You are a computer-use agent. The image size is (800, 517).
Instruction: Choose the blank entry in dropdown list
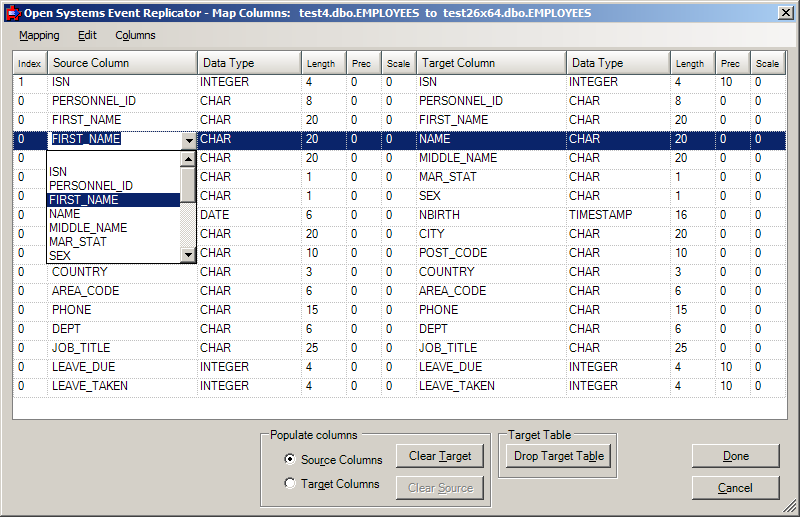click(113, 158)
